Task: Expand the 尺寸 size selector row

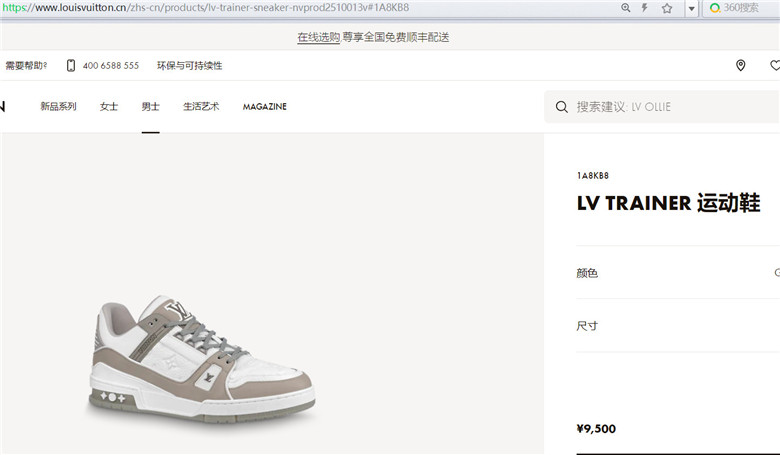Action: point(678,326)
